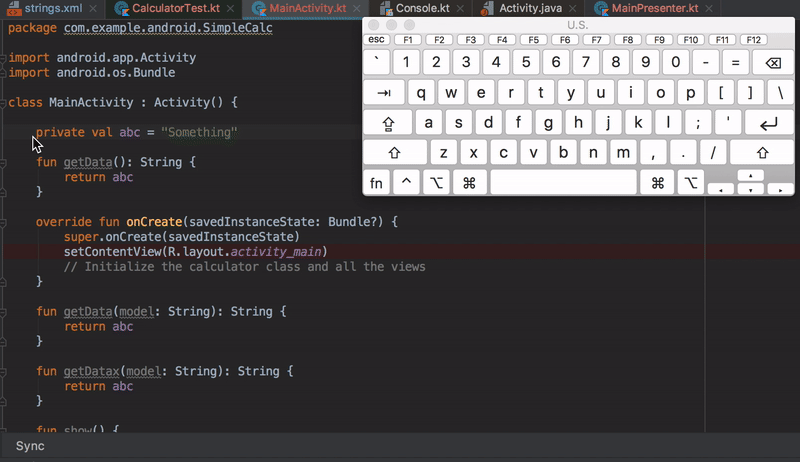This screenshot has width=800, height=462.
Task: Click the tab key arrow icon
Action: tap(384, 93)
